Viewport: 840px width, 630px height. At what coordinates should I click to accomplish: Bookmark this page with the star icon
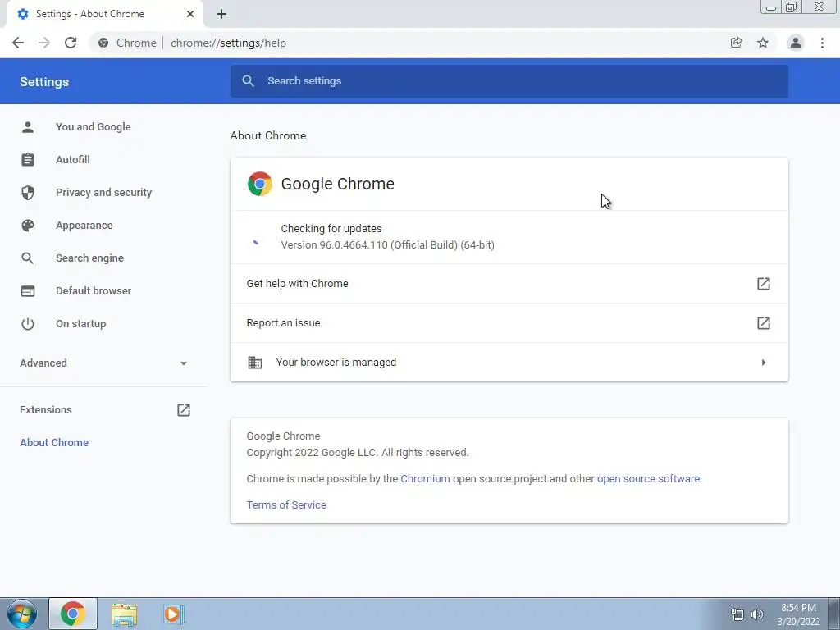(763, 43)
